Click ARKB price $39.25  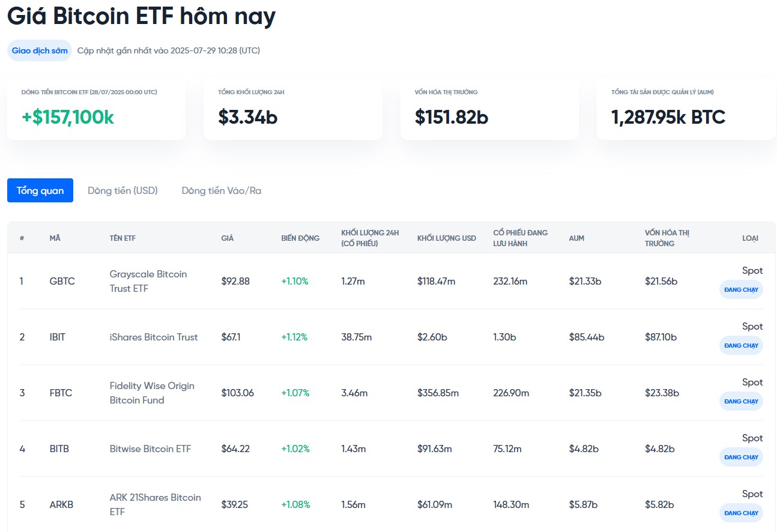pos(235,504)
